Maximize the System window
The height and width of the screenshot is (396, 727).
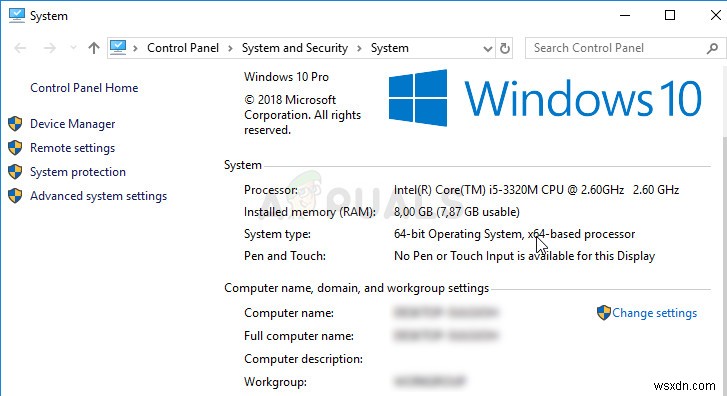pos(670,15)
